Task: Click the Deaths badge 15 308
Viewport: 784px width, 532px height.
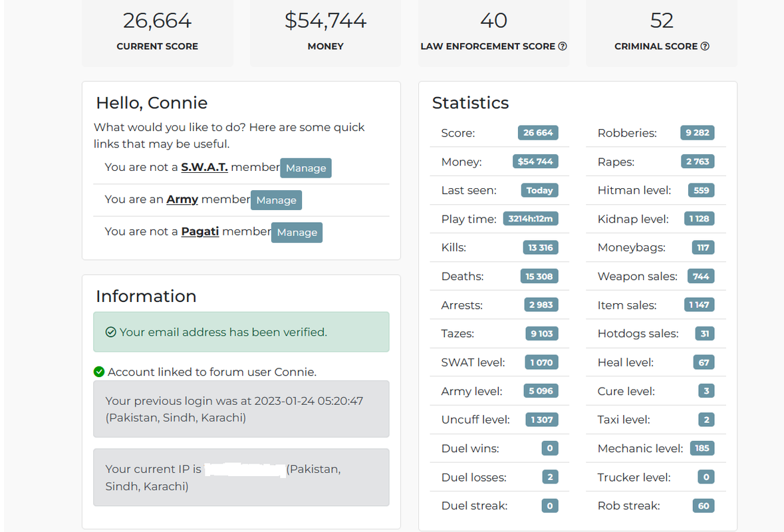Action: pyautogui.click(x=539, y=276)
